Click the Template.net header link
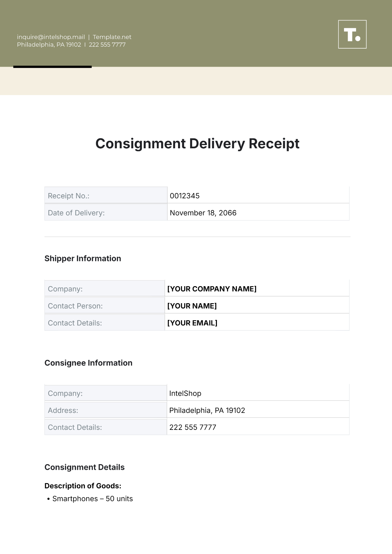The height and width of the screenshot is (554, 392). (x=112, y=37)
